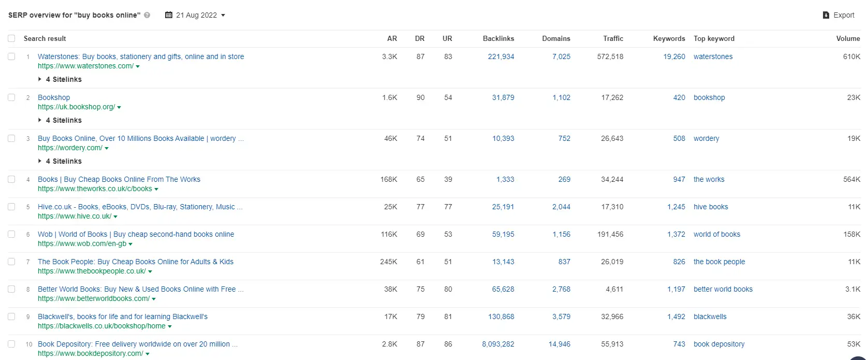Open the Blackwell's search result title link

pyautogui.click(x=123, y=316)
